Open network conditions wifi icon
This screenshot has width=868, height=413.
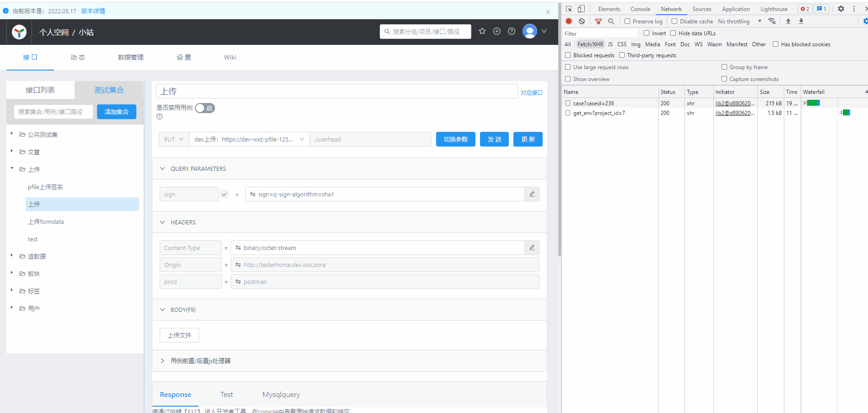pos(772,21)
